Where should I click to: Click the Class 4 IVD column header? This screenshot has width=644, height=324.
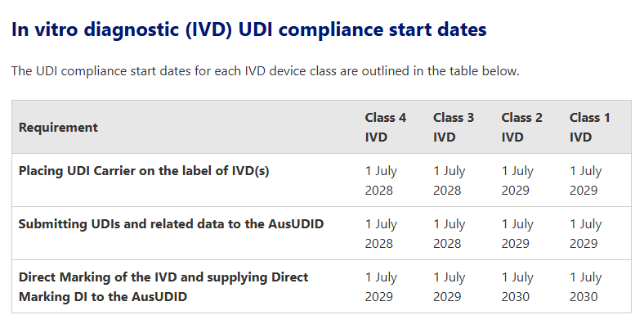coord(385,128)
